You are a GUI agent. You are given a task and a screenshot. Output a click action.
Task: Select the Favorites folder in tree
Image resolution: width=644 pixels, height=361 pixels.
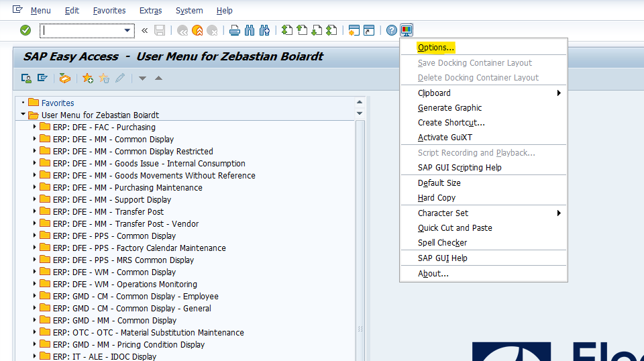(58, 103)
